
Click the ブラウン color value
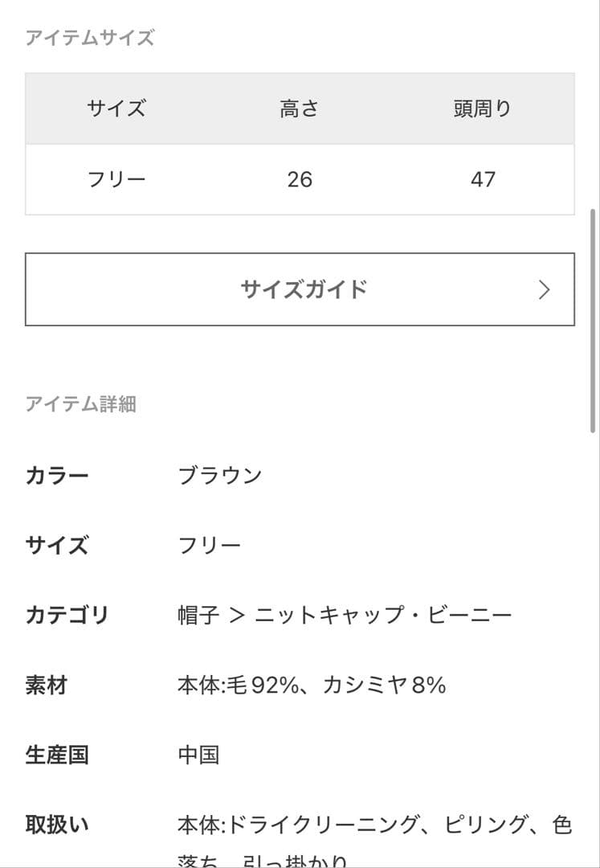(220, 475)
